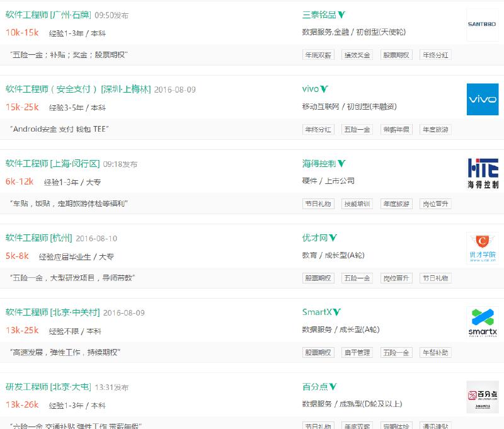
Task: Click the smartx company logo
Action: tap(481, 323)
